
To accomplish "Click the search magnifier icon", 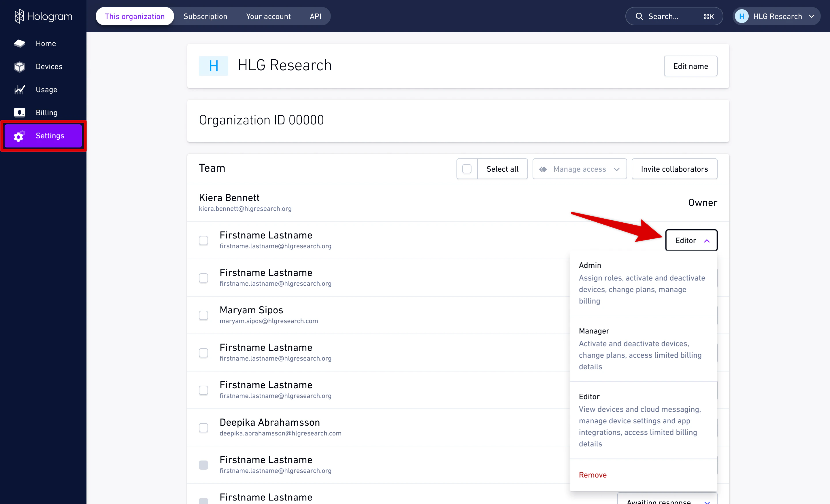I will (639, 16).
